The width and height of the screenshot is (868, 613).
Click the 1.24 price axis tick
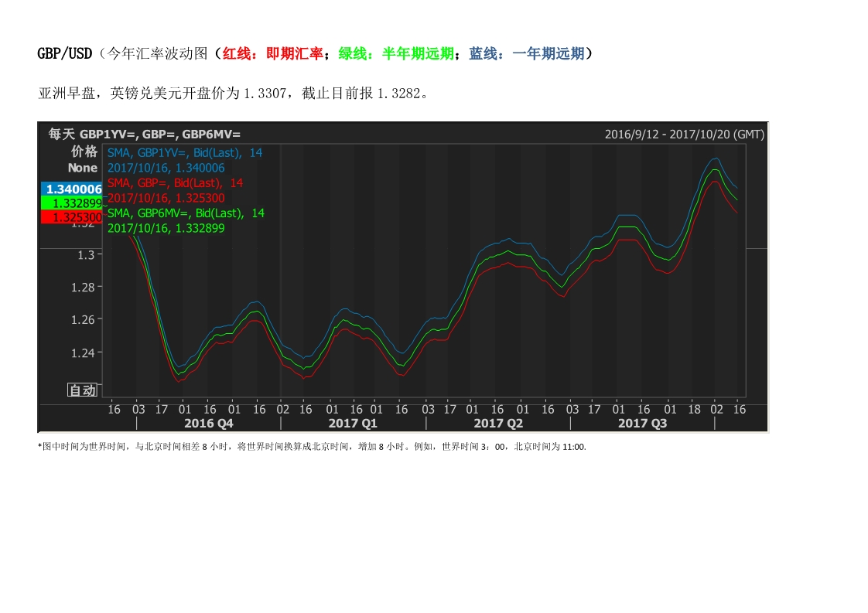click(x=83, y=353)
